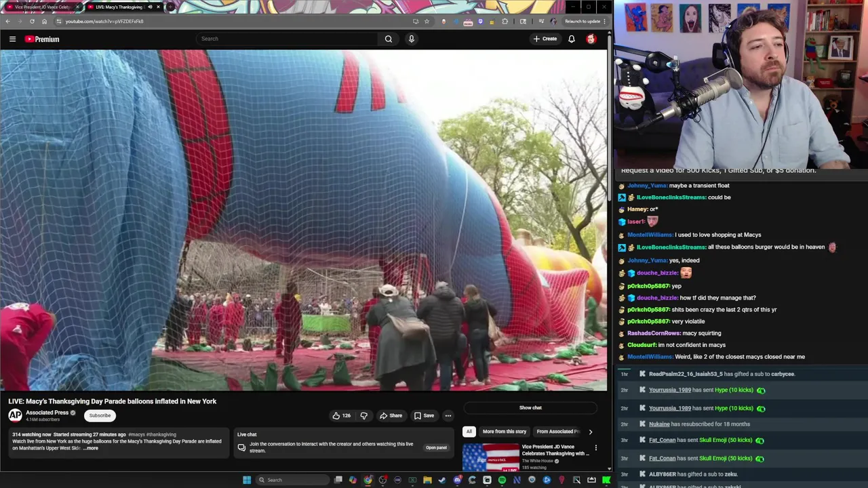Viewport: 868px width, 488px height.
Task: Click Nukaine in the resubscribed event
Action: click(659, 424)
